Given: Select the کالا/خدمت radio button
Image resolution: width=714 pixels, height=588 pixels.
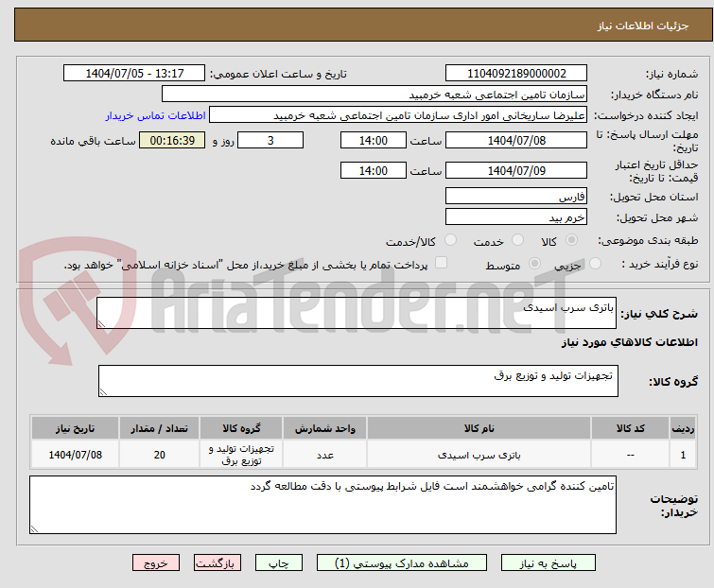Looking at the screenshot, I should click(x=450, y=240).
